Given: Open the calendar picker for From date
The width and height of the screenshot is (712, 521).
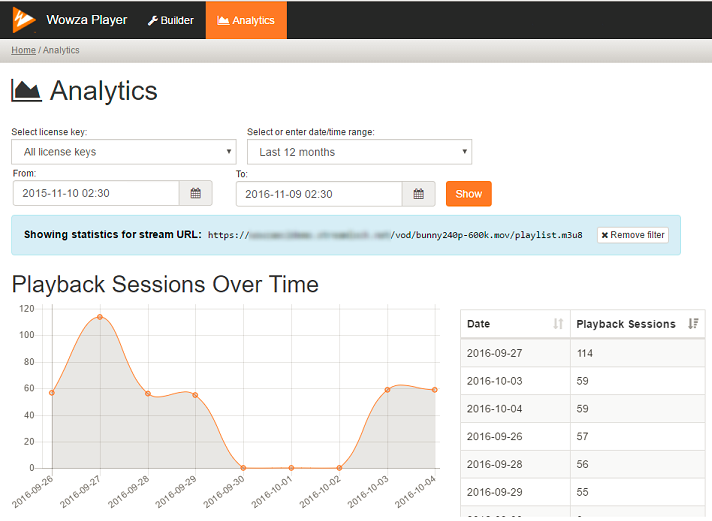Looking at the screenshot, I should click(x=195, y=194).
